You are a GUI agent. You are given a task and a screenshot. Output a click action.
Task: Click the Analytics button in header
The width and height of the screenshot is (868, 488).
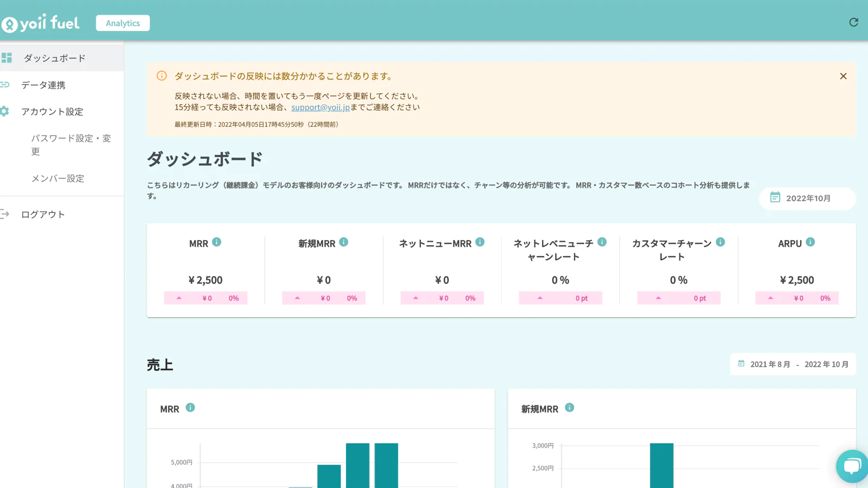coord(123,23)
